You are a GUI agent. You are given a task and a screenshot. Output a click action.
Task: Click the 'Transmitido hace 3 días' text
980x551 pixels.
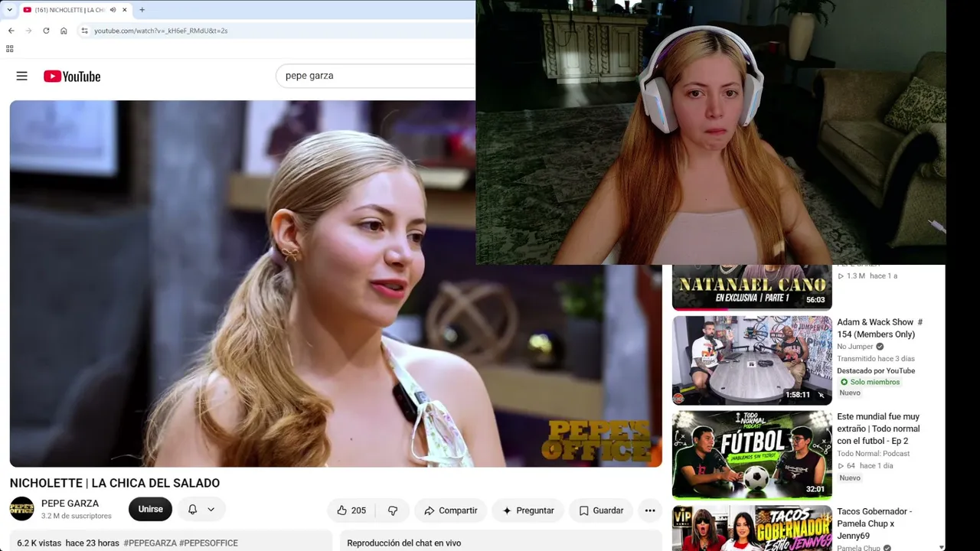[876, 359]
